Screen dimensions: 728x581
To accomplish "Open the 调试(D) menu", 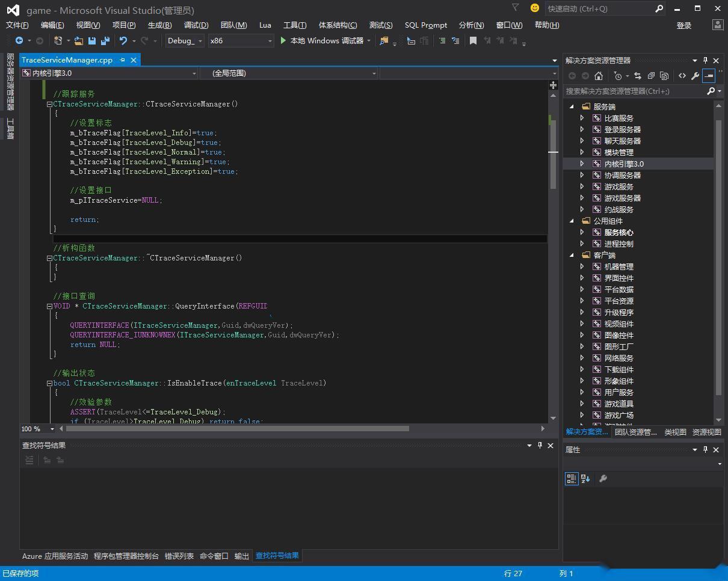I will 196,25.
